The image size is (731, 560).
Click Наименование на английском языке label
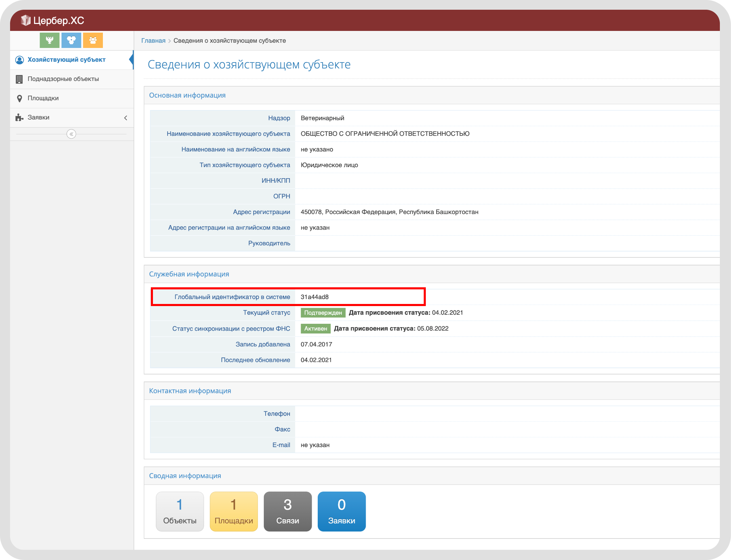(x=236, y=149)
